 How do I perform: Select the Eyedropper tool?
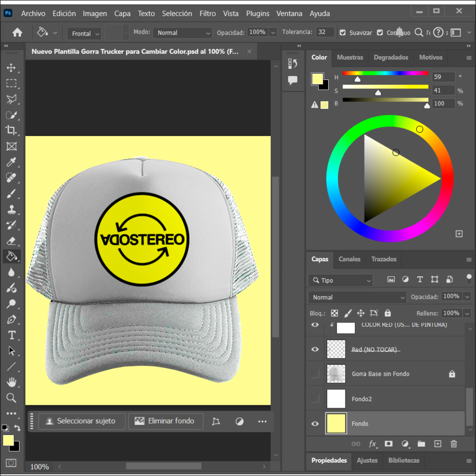[11, 162]
